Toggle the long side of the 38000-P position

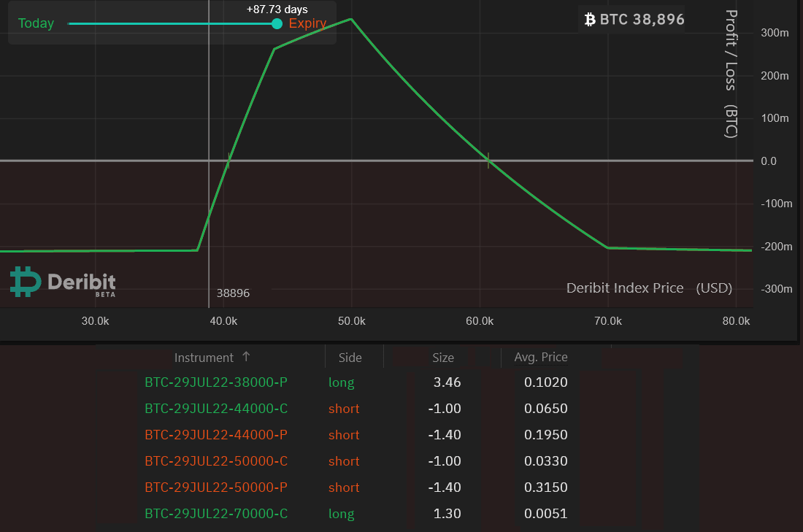pyautogui.click(x=342, y=382)
